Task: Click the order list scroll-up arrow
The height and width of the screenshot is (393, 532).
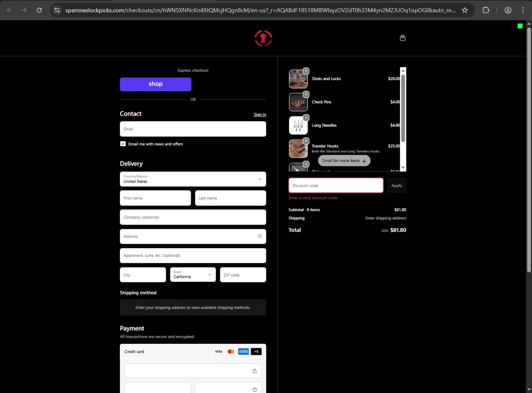Action: pyautogui.click(x=403, y=71)
